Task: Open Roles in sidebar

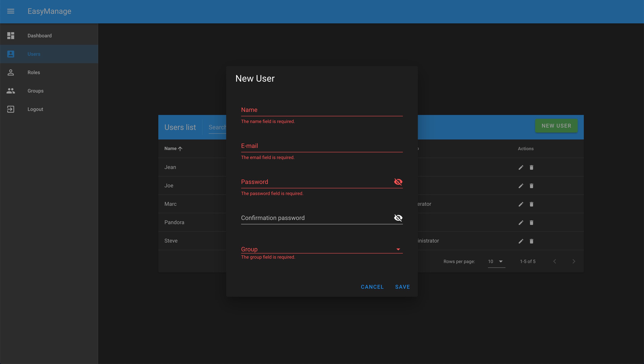Action: [x=34, y=72]
